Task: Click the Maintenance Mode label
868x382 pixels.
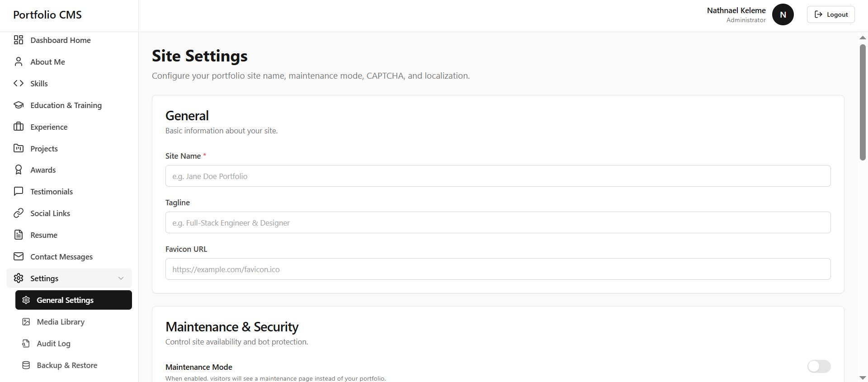Action: [x=199, y=367]
